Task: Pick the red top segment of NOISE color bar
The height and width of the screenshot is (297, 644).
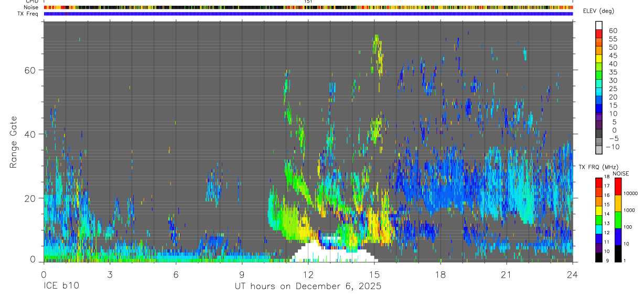Action: [x=619, y=186]
